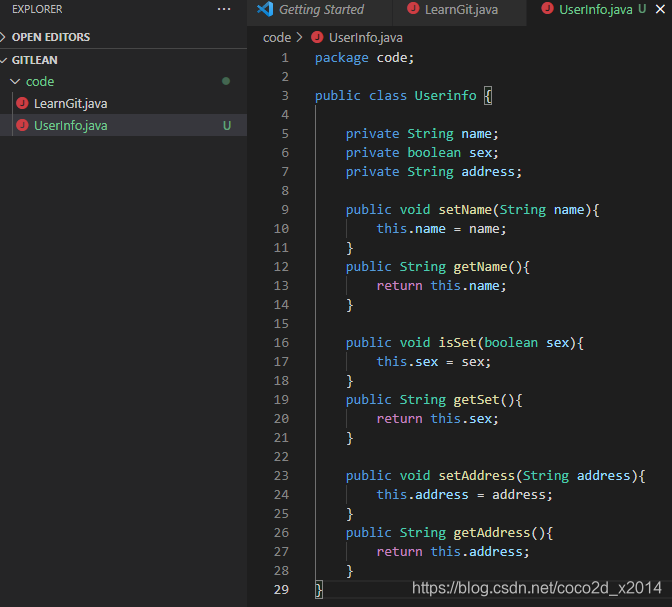This screenshot has height=607, width=672.
Task: Place cursor on 'package code;' line
Action: (x=365, y=58)
